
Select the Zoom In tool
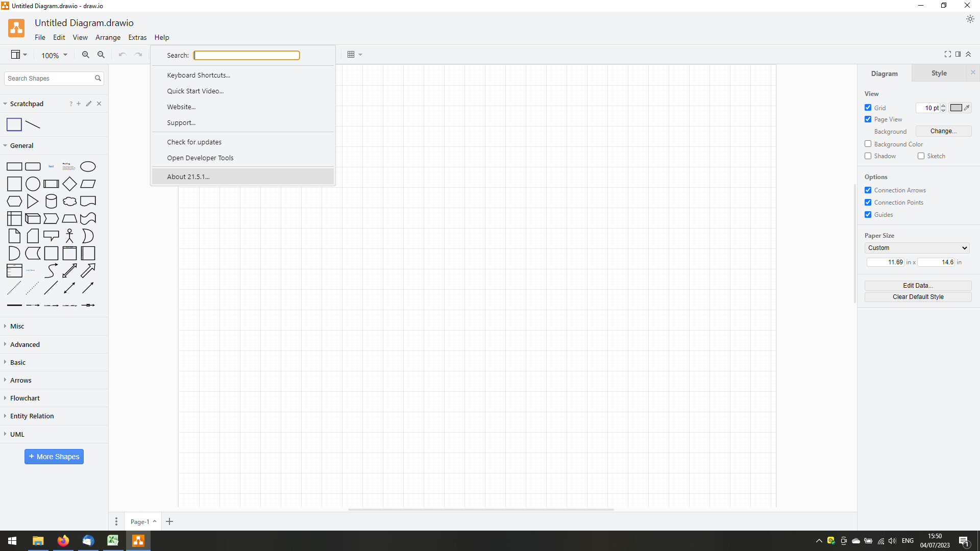85,55
